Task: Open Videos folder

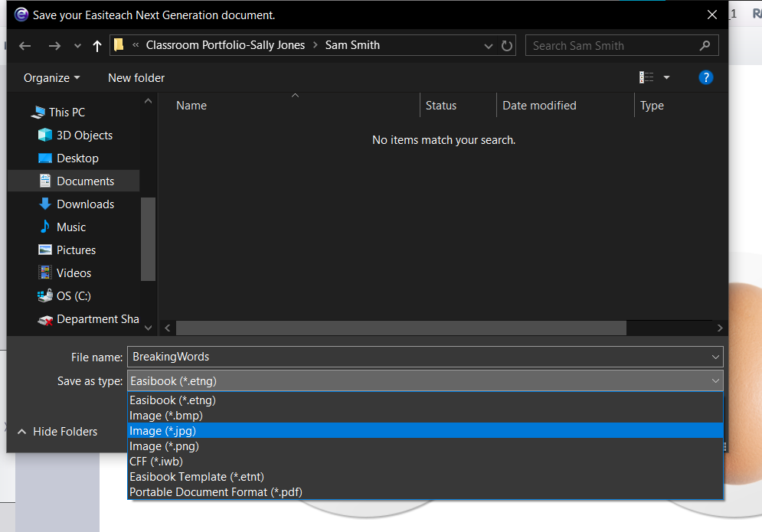Action: click(74, 273)
